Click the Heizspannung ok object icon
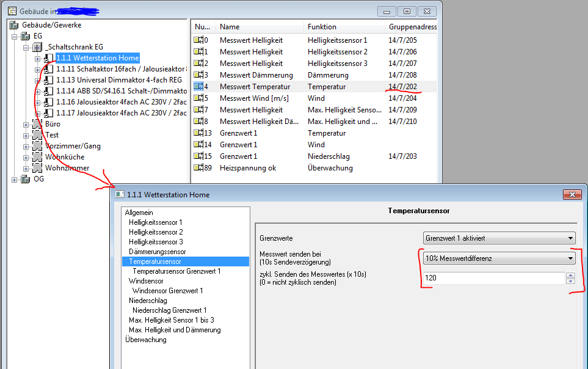Image resolution: width=588 pixels, height=369 pixels. (198, 168)
